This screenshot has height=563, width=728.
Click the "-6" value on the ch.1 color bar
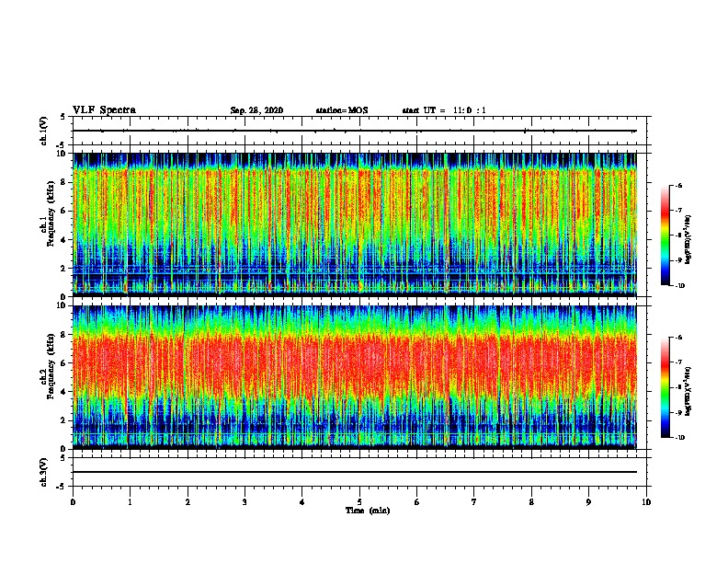point(678,186)
